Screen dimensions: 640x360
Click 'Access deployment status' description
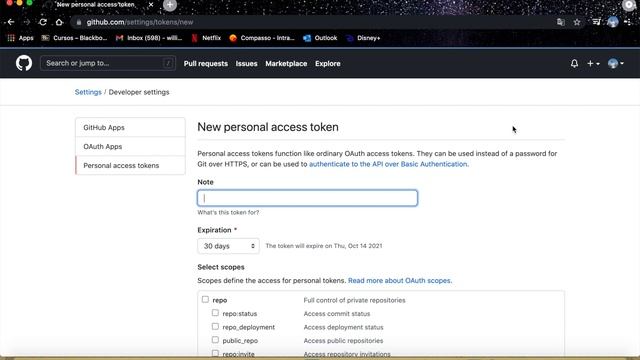(x=343, y=327)
